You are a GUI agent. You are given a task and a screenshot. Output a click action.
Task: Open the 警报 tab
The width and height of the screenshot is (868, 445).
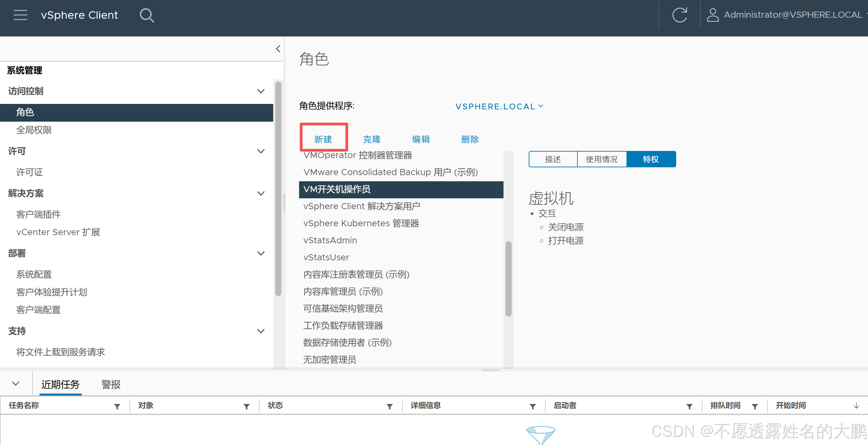point(111,384)
